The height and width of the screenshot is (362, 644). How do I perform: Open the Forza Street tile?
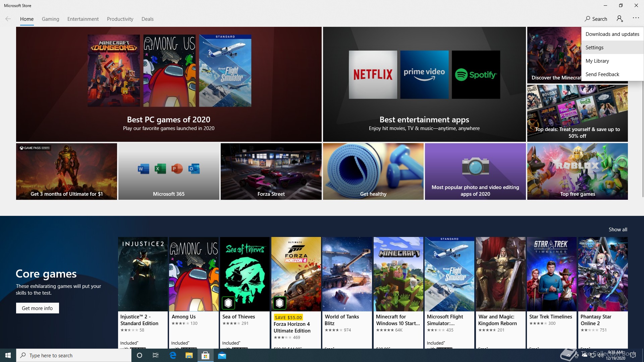[x=271, y=171]
